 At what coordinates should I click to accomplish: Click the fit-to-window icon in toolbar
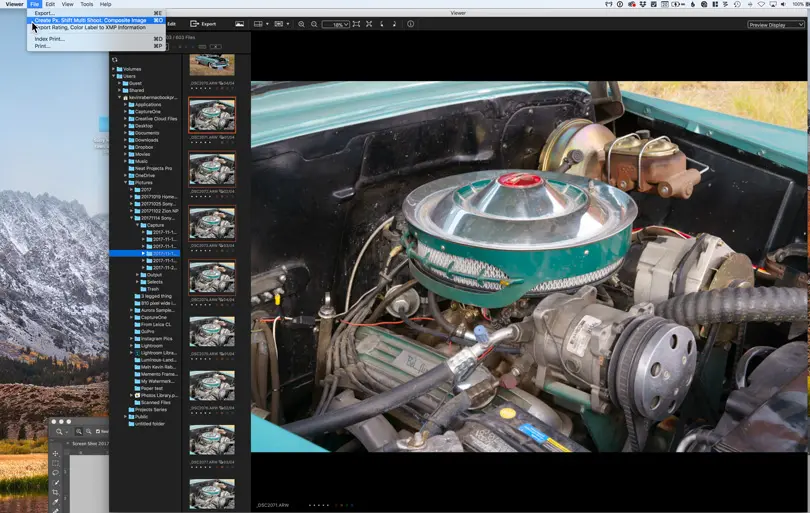(357, 23)
